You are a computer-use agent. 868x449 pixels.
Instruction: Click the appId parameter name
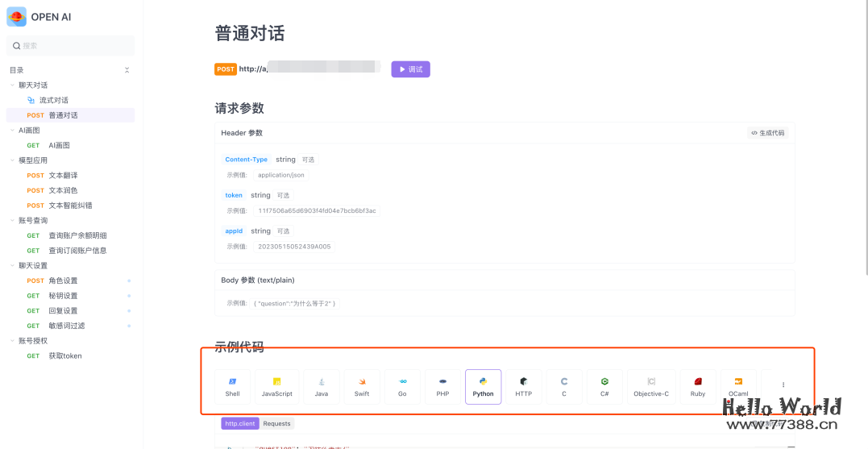[234, 231]
